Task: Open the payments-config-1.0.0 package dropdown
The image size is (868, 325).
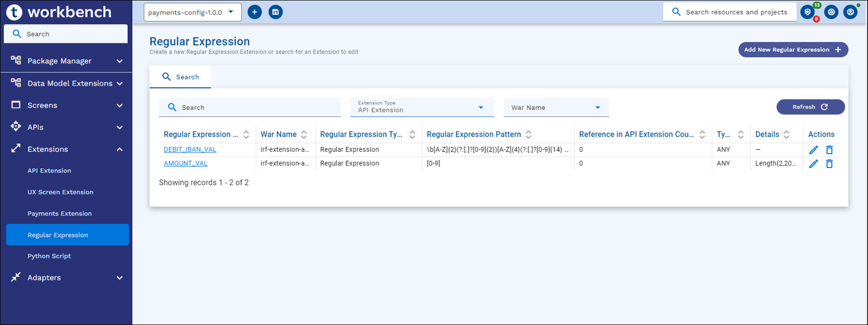Action: pyautogui.click(x=192, y=12)
